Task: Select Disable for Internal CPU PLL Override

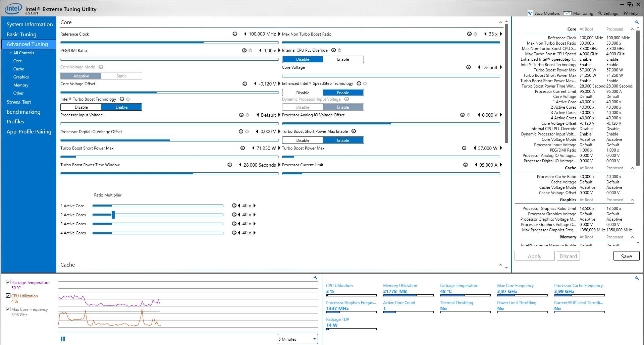Action: pyautogui.click(x=303, y=59)
